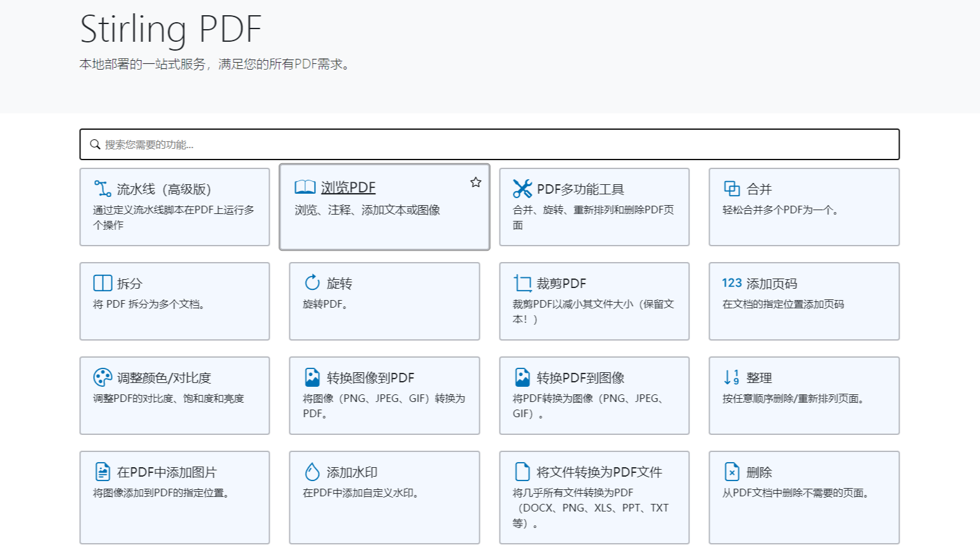Click the blank-file icon for 将文件转换为PDF文件

pyautogui.click(x=522, y=472)
